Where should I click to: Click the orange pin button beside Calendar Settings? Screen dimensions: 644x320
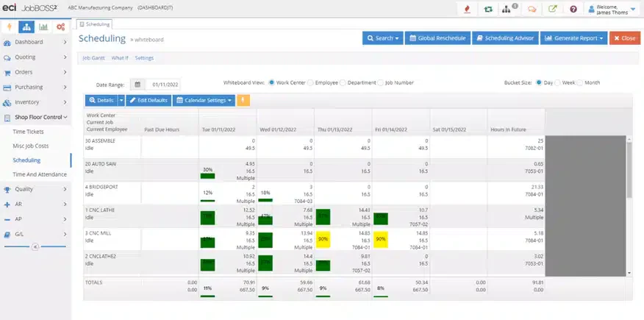point(243,100)
